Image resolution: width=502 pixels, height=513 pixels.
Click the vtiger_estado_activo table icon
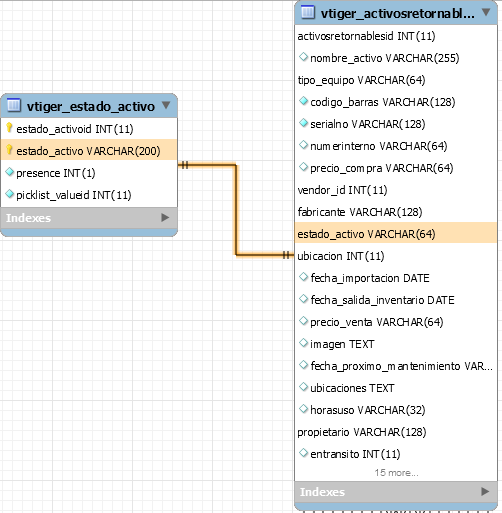(x=14, y=105)
